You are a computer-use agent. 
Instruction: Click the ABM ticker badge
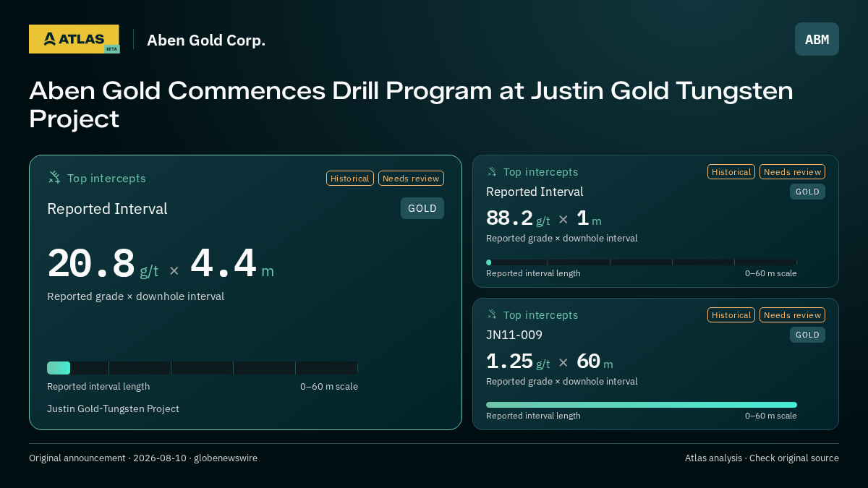point(817,39)
